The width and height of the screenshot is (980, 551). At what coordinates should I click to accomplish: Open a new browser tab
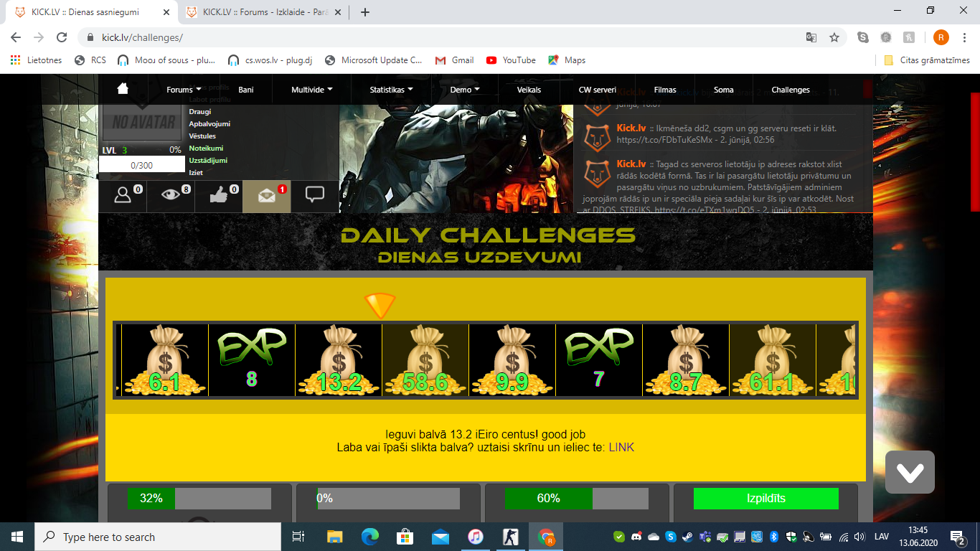(x=364, y=12)
